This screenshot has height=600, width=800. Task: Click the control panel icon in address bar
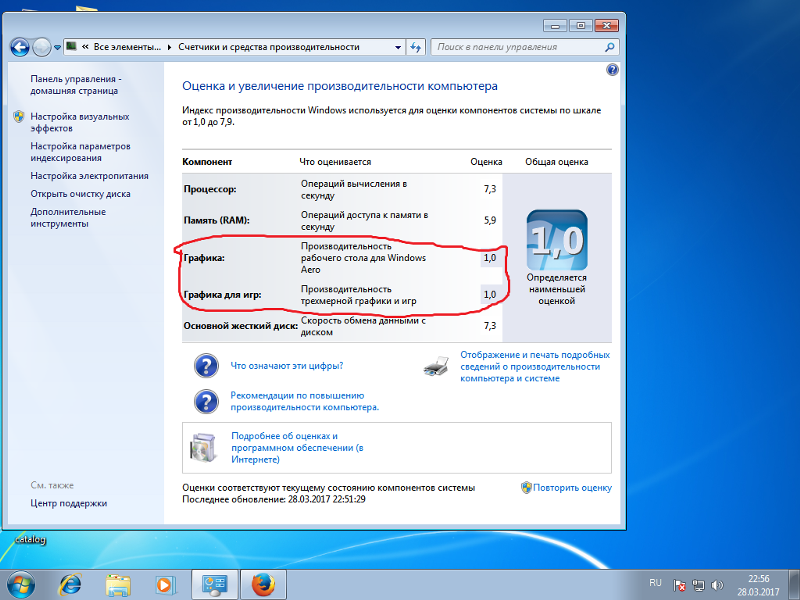coord(71,46)
